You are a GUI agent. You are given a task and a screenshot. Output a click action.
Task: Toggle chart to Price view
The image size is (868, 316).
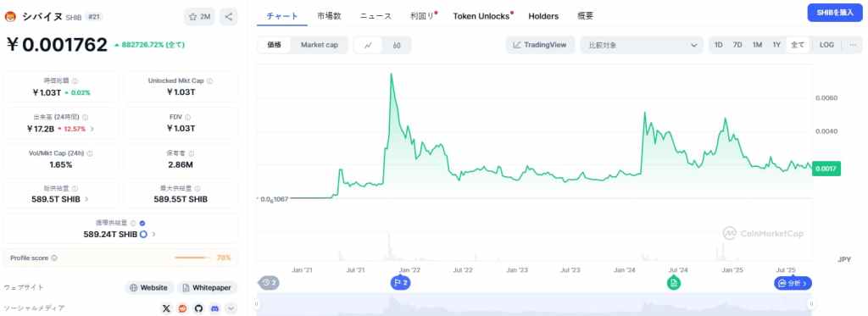pos(274,45)
